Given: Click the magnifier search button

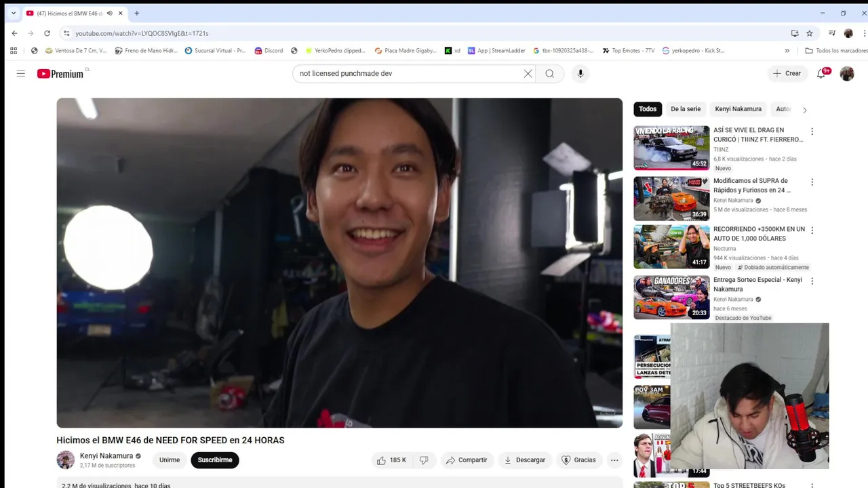Looking at the screenshot, I should coord(550,73).
